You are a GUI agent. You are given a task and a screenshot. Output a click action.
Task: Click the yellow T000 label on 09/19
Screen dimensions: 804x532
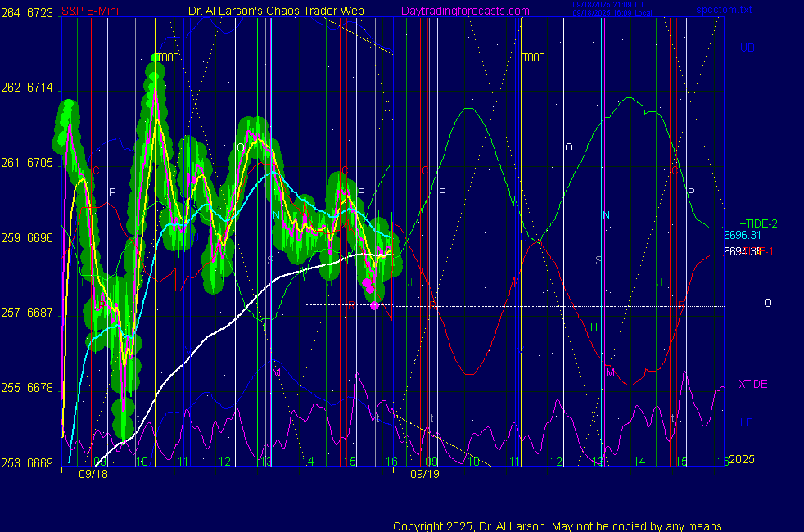click(x=533, y=57)
